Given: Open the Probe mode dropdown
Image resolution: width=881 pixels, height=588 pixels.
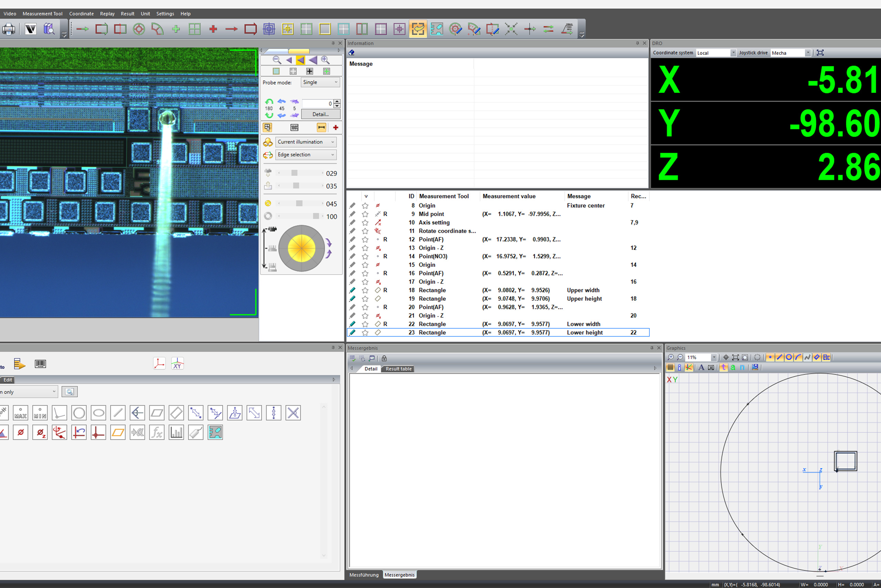Looking at the screenshot, I should (320, 82).
